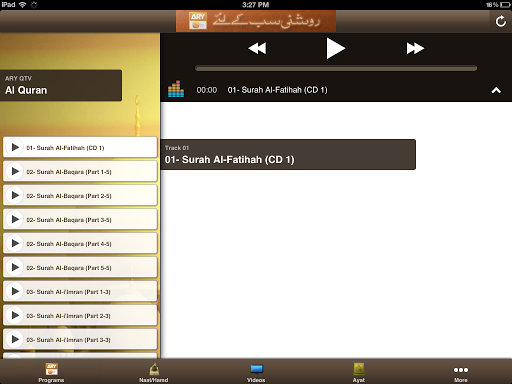This screenshot has height=384, width=512.
Task: Open the Ayat tab
Action: click(x=359, y=373)
